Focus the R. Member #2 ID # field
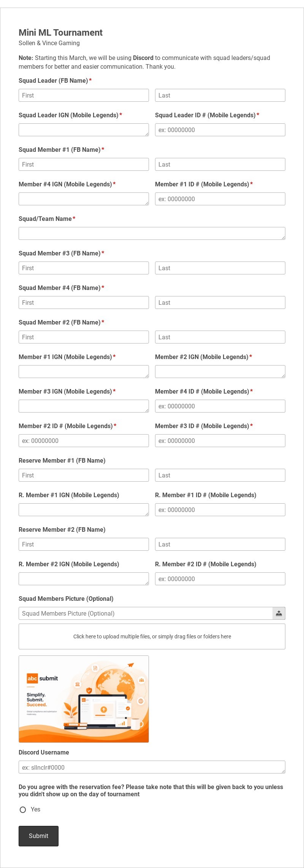The image size is (304, 868). (220, 579)
